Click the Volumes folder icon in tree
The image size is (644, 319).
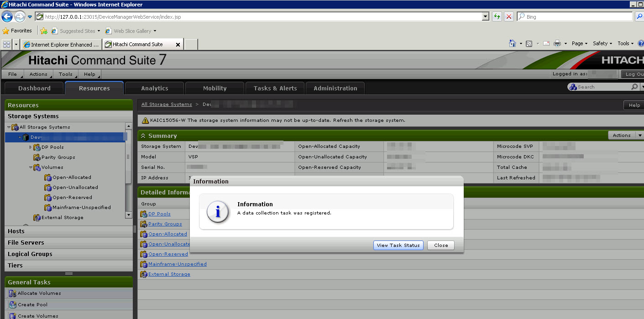[x=37, y=167]
